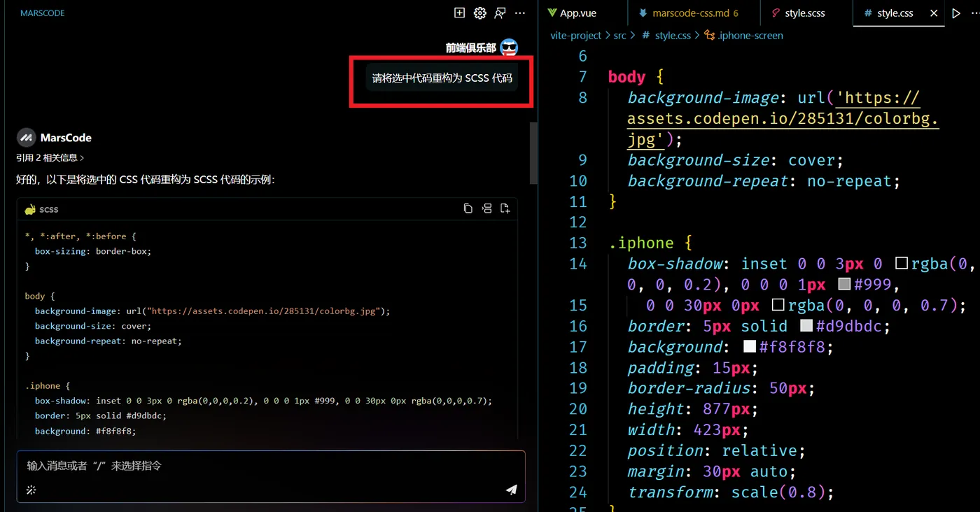The height and width of the screenshot is (512, 980).
Task: Click the MarsCode chat scrollbar
Action: (x=533, y=152)
